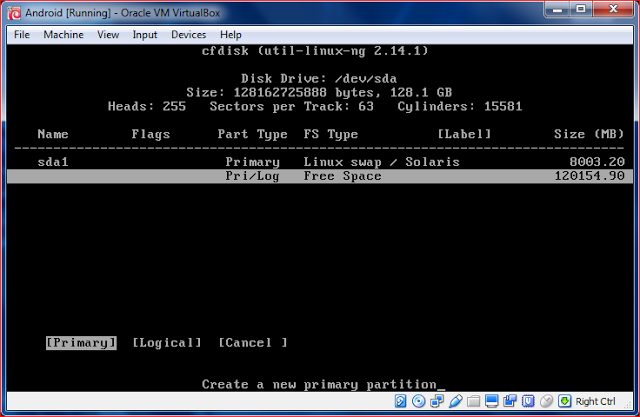Open the video capture status icon

pyautogui.click(x=510, y=401)
